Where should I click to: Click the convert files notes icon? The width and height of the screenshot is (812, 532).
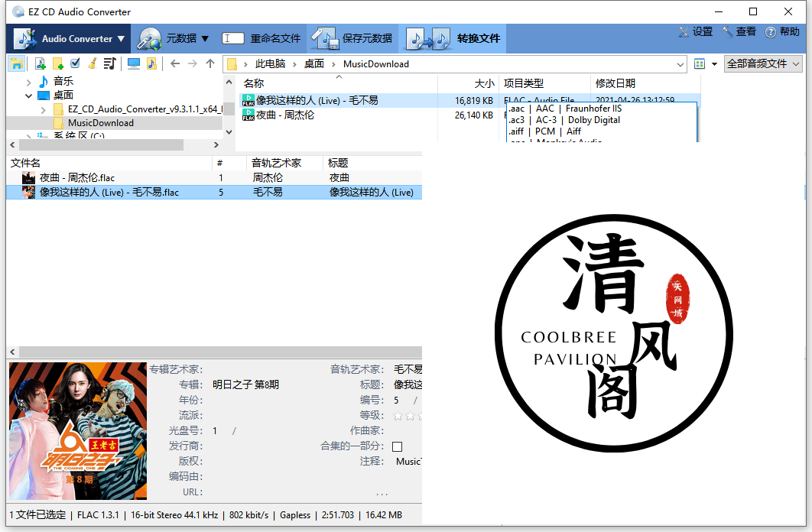pyautogui.click(x=427, y=39)
